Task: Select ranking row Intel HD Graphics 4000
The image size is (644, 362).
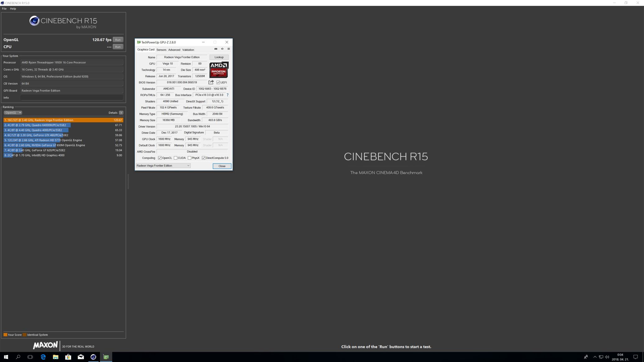Action: coord(63,155)
